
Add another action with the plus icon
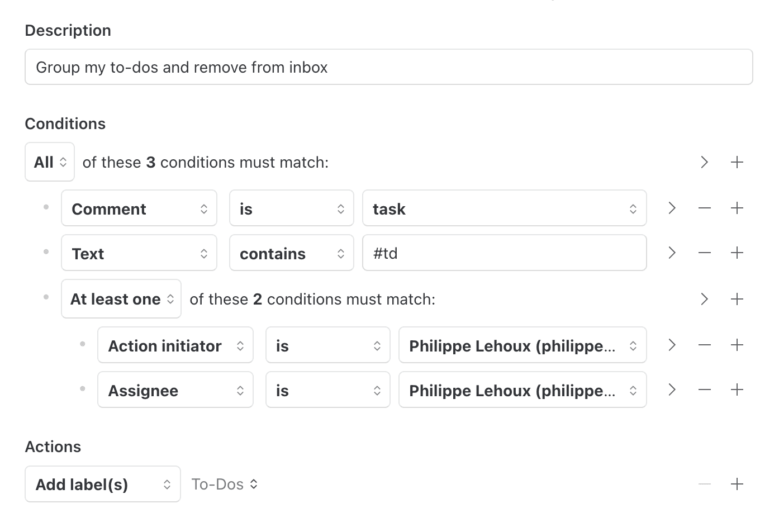coord(737,484)
